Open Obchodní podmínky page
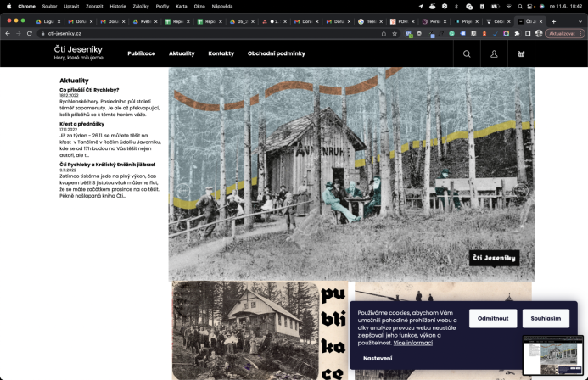This screenshot has width=588, height=380. (x=277, y=53)
